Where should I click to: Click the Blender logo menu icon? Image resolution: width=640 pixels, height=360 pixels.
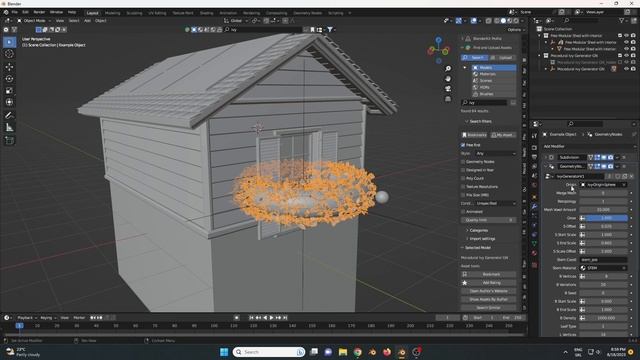coord(6,12)
